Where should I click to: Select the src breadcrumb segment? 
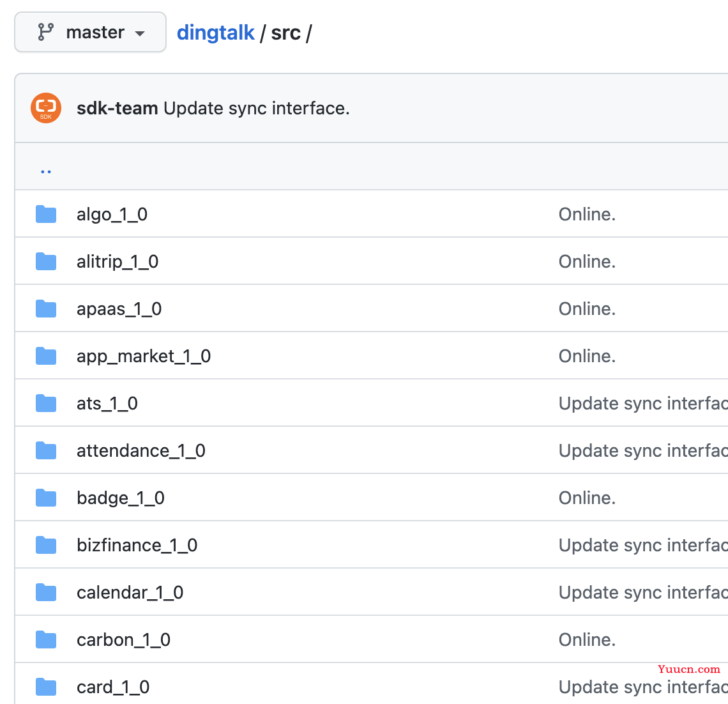tap(285, 33)
